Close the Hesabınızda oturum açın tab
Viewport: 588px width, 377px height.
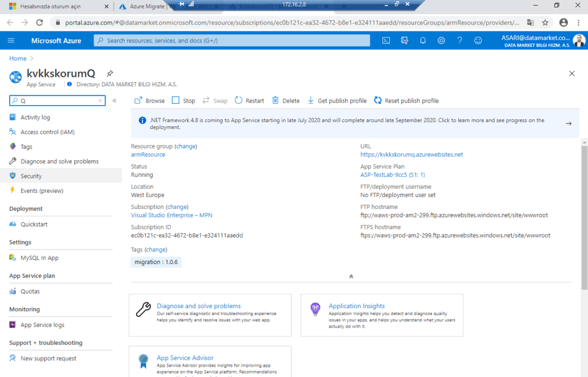(x=106, y=6)
